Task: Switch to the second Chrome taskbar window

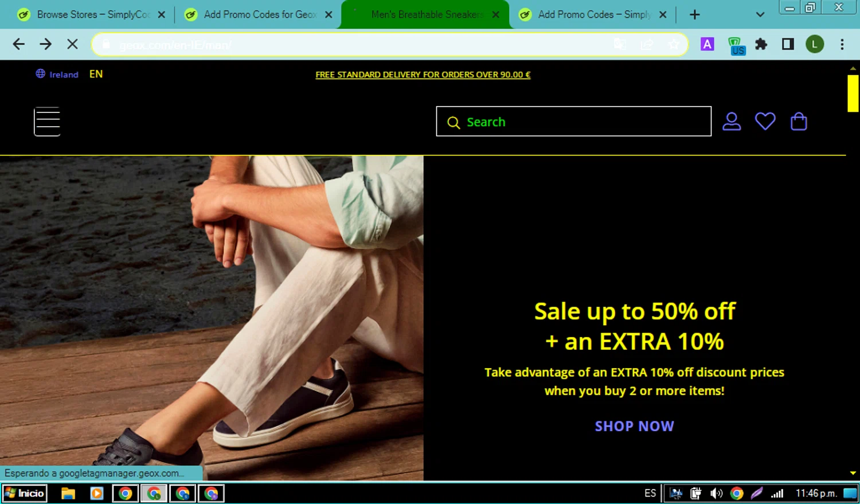Action: (x=154, y=493)
